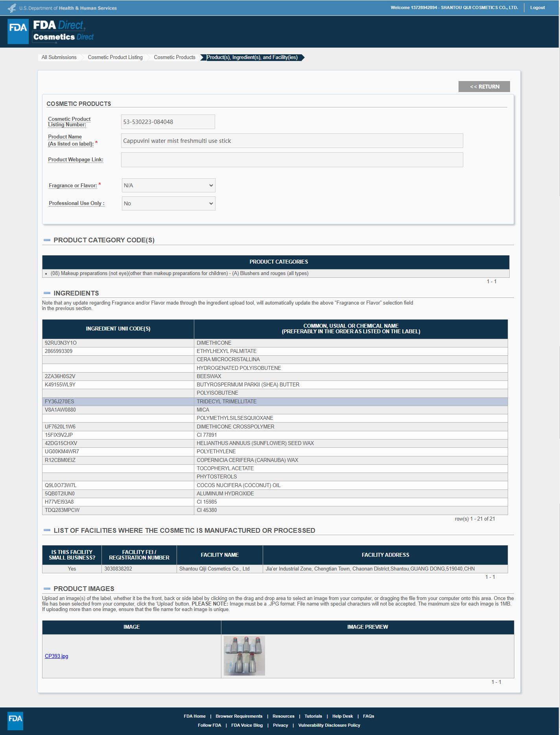Select the Tridecyl Trimellitate ingredient row

[275, 401]
